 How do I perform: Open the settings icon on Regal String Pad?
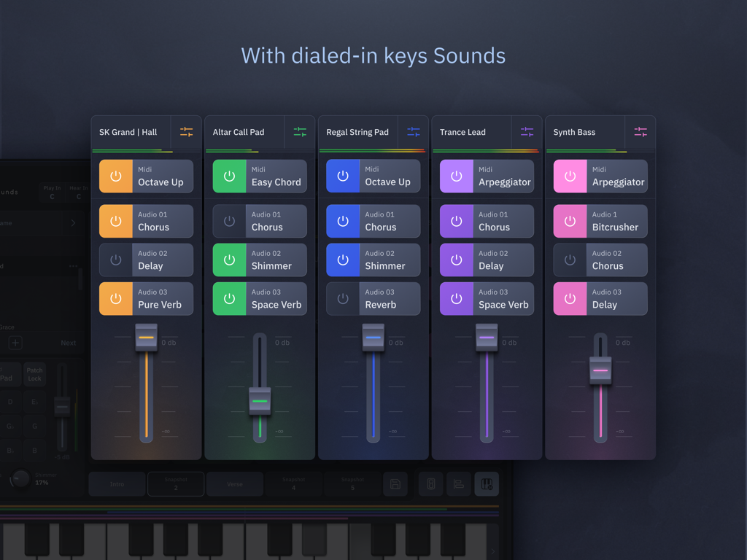414,132
